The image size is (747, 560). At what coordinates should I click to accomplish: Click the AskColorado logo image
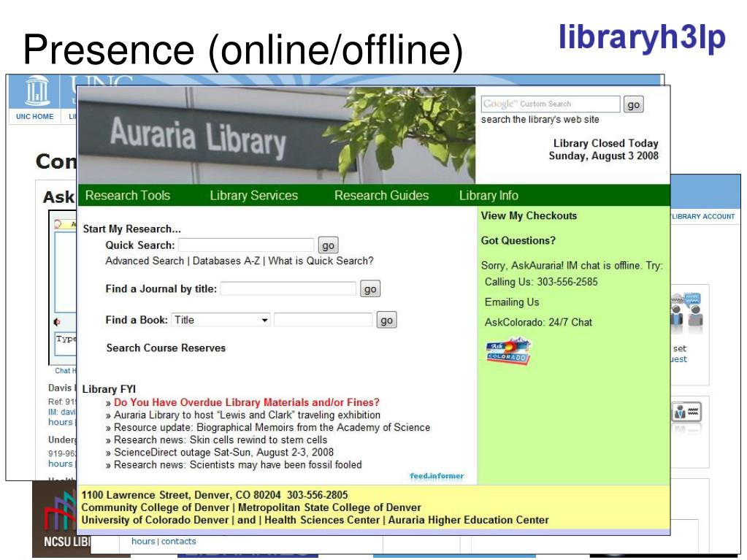click(x=508, y=351)
